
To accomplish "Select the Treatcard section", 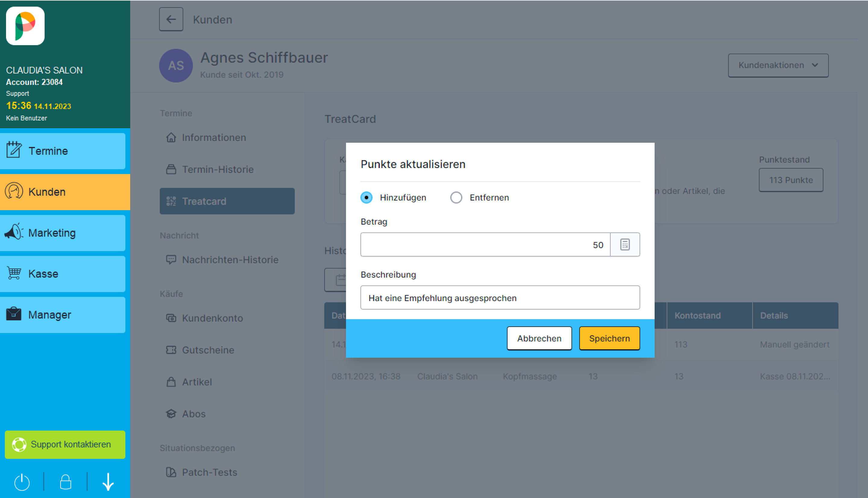I will [x=227, y=201].
